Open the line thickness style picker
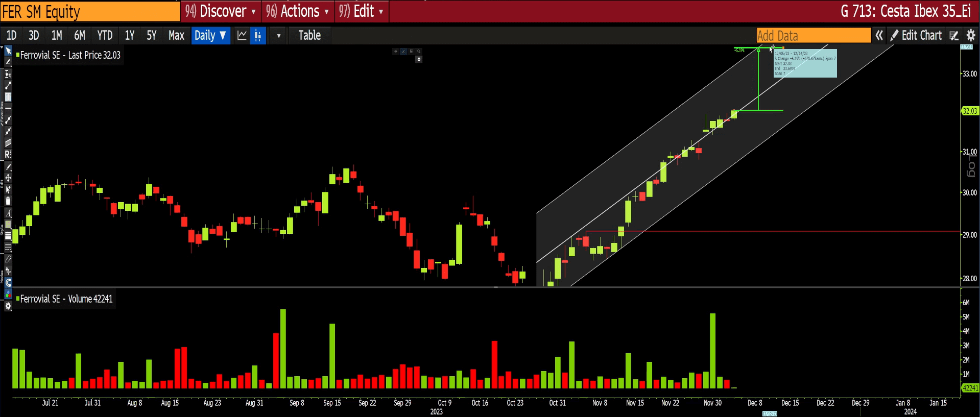This screenshot has width=980, height=417. [8, 236]
